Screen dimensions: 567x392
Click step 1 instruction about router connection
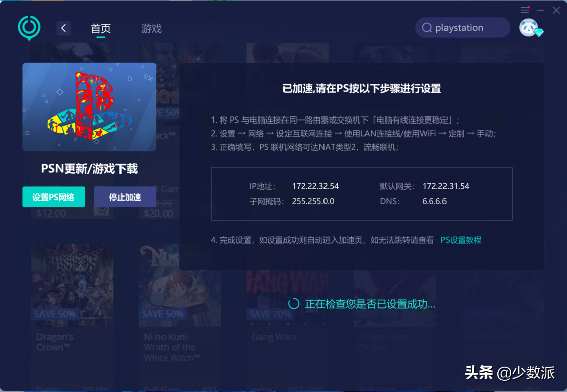click(335, 120)
